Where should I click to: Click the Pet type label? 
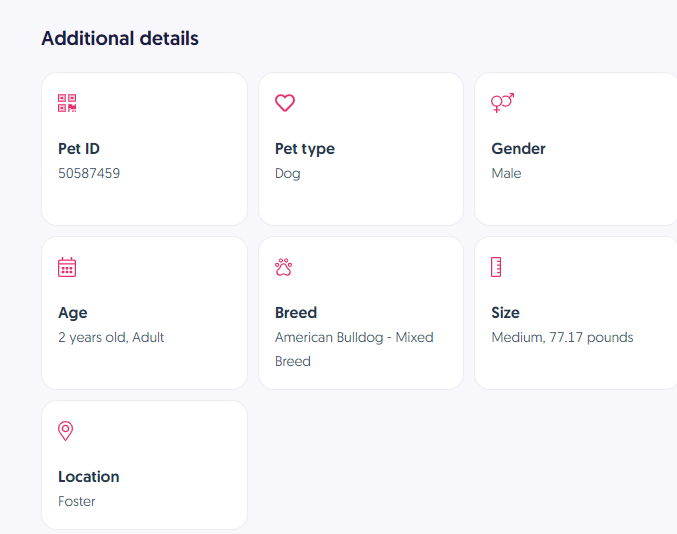click(x=305, y=149)
